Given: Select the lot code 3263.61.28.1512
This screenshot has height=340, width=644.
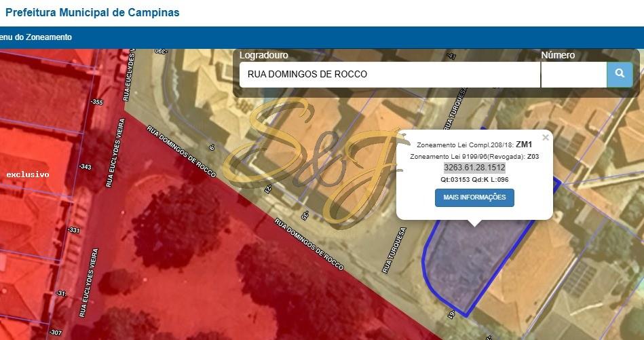Looking at the screenshot, I should tap(474, 168).
